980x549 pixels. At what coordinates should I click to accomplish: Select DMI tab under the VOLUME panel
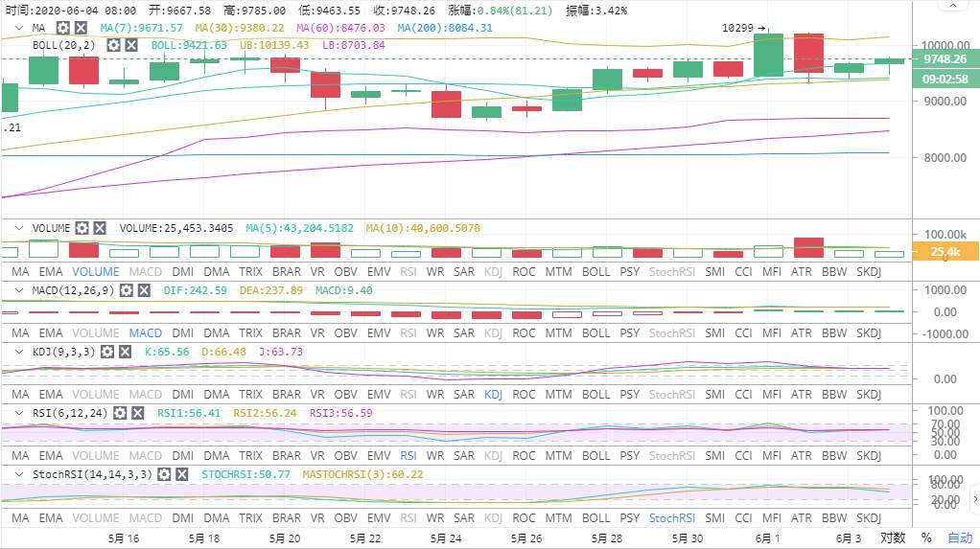coord(182,272)
